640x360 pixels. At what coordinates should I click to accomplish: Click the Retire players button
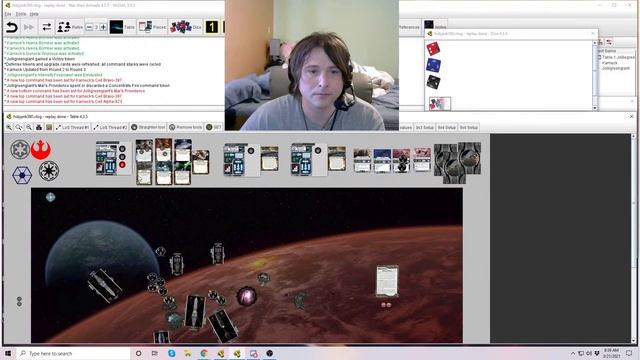pyautogui.click(x=70, y=27)
